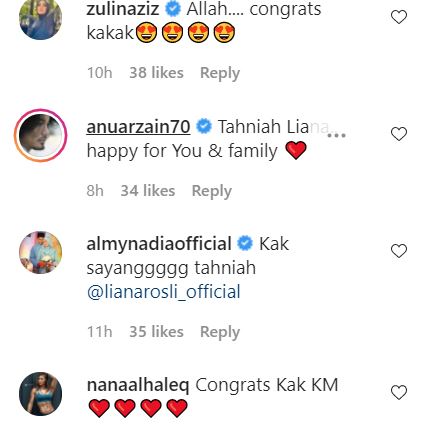The image size is (436, 439).
Task: Like almynadiaofficial's comment with heart icon
Action: pyautogui.click(x=399, y=251)
